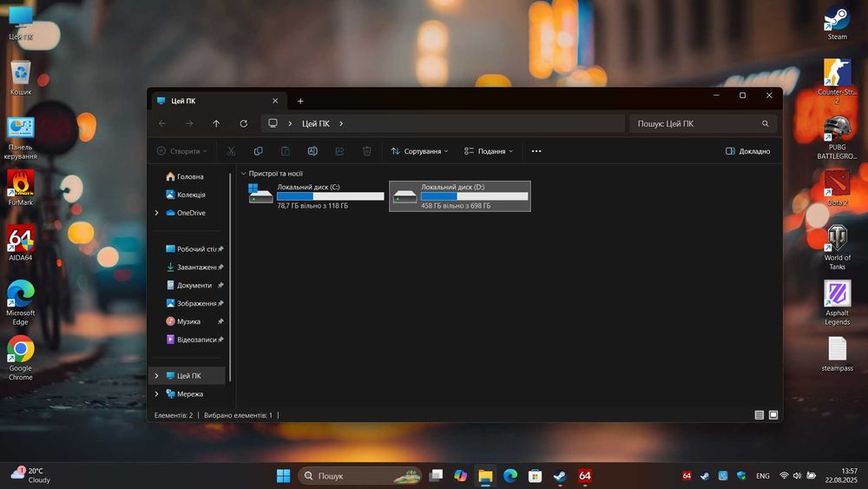Click the Paste icon in Explorer toolbar
The height and width of the screenshot is (489, 868).
click(x=285, y=151)
